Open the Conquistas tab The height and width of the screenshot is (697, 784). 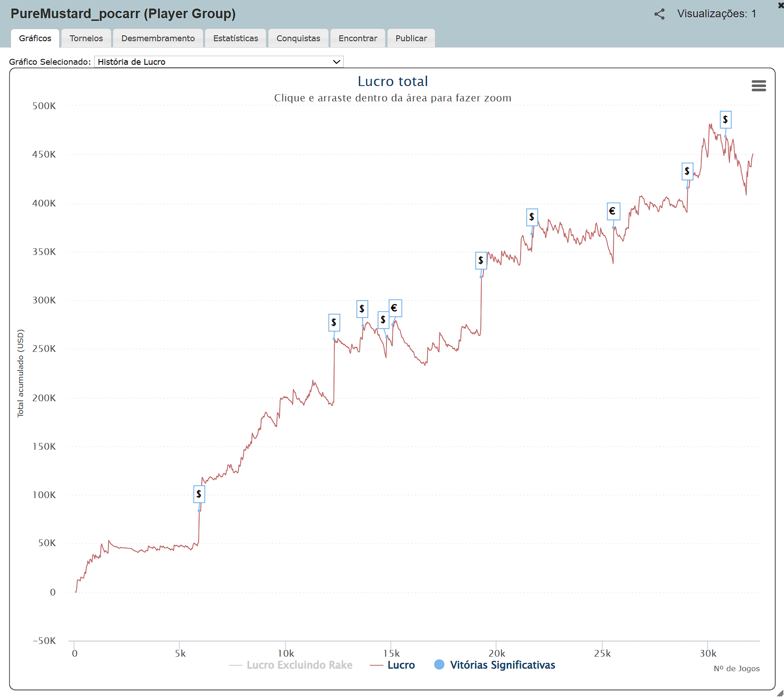click(298, 38)
